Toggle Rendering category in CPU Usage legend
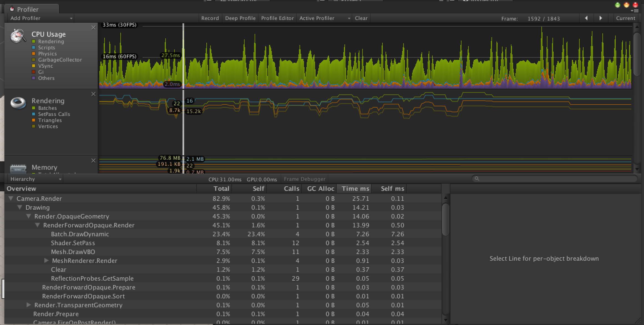 click(x=34, y=41)
